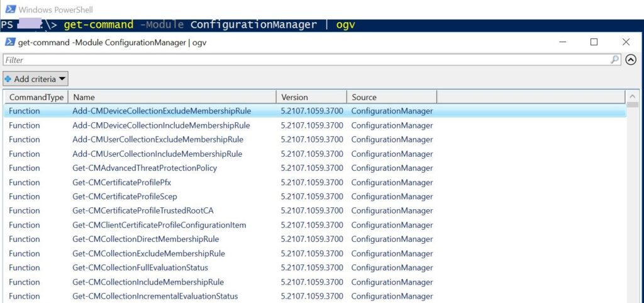The height and width of the screenshot is (303, 644).
Task: Click Source cell of Get-CMCertificateProfileScep row
Action: 392,197
